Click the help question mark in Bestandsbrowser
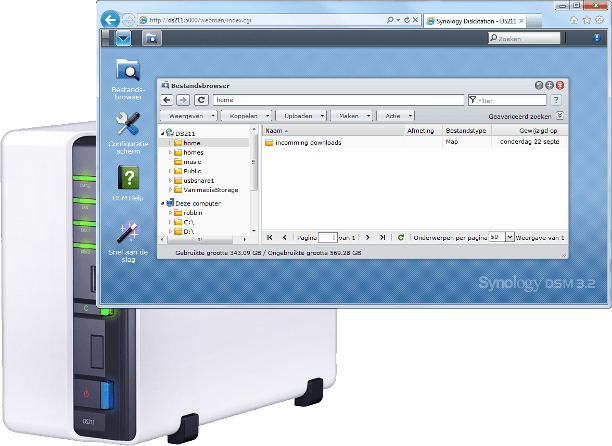This screenshot has height=446, width=612. (556, 100)
